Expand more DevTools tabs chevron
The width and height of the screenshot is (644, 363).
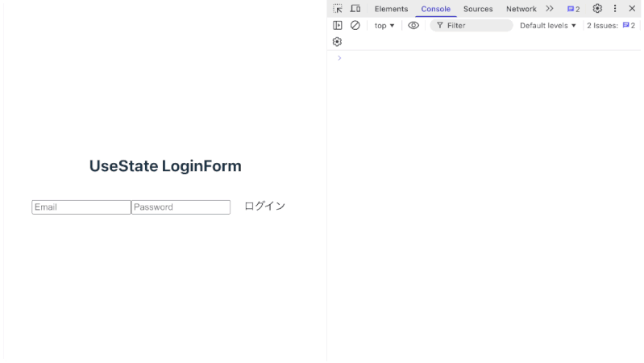pos(550,8)
